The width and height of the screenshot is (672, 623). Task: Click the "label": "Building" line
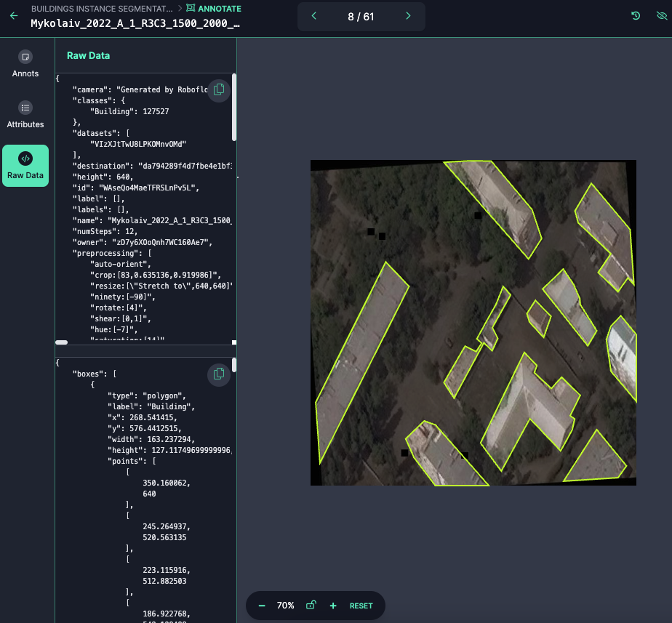tap(151, 406)
